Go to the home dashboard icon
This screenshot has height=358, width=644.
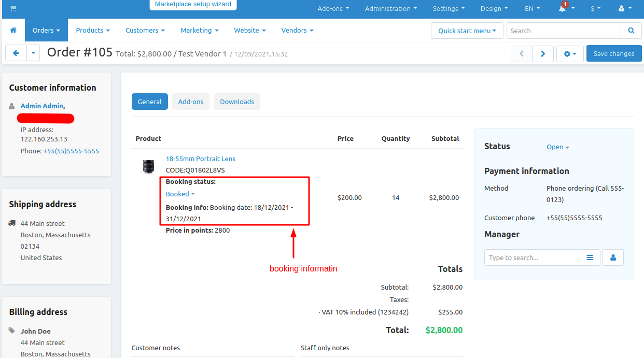(13, 31)
